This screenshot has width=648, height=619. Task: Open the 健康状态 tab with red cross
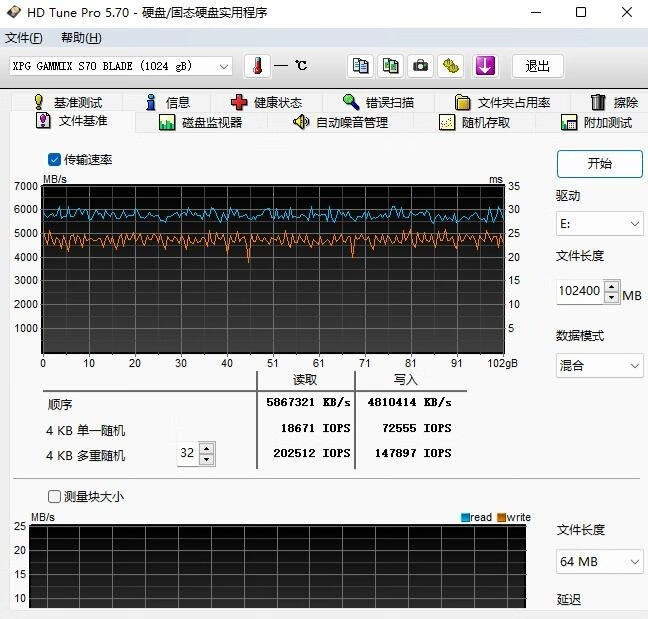click(x=265, y=102)
